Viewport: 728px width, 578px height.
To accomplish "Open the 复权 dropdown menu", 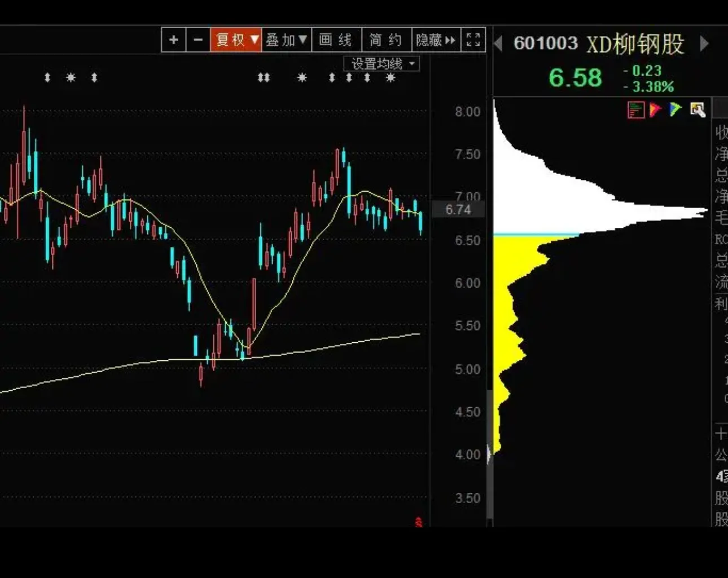I will tap(236, 40).
